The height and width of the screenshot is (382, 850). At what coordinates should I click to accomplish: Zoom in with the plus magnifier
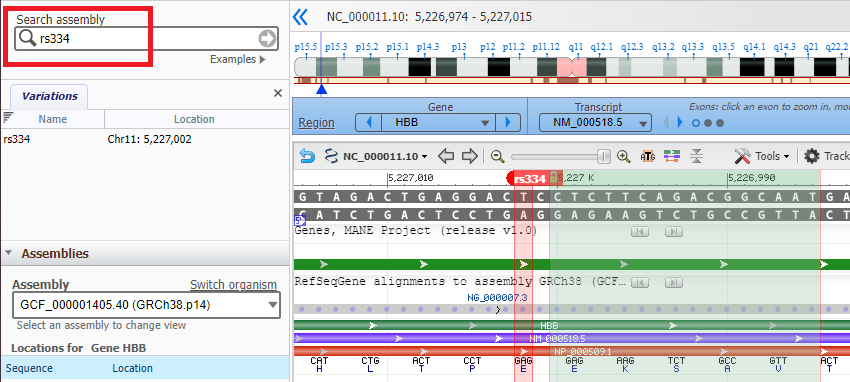pos(624,157)
